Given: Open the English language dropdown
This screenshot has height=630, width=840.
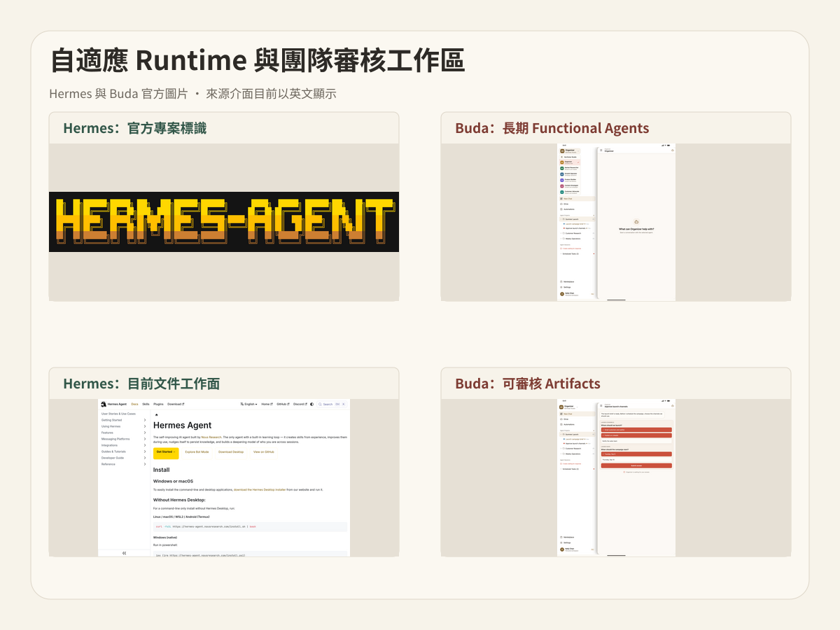Looking at the screenshot, I should (248, 404).
